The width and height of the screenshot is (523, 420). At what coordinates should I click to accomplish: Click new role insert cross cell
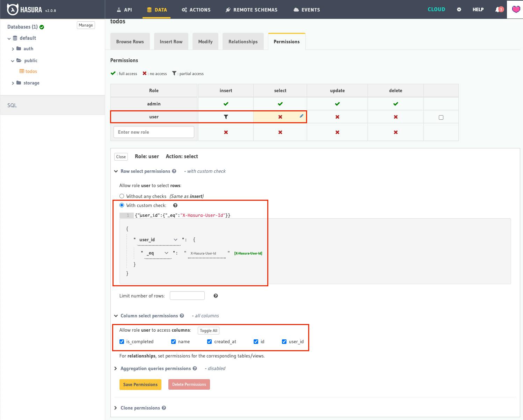pos(226,132)
